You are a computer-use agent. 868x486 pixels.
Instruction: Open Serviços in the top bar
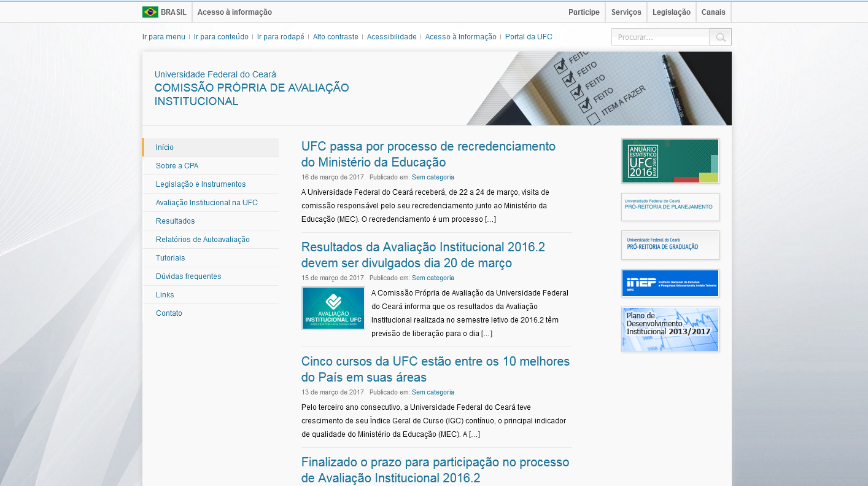(x=626, y=12)
